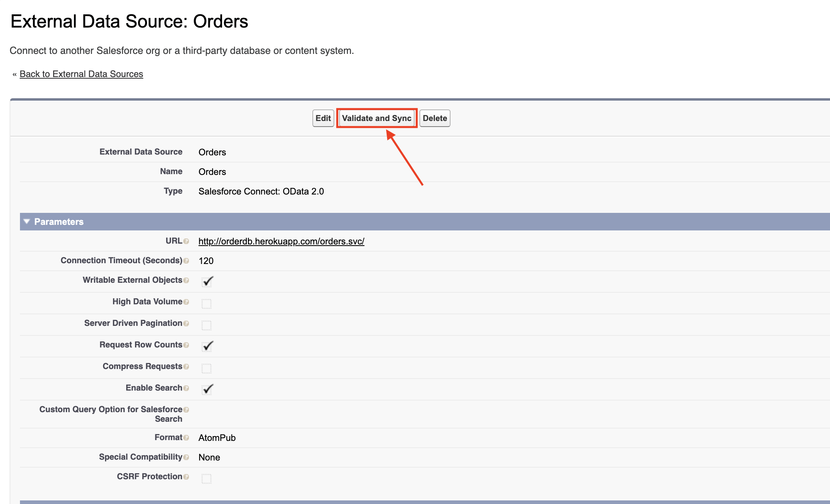The image size is (830, 504).
Task: Go back to External Data Sources
Action: pyautogui.click(x=81, y=74)
